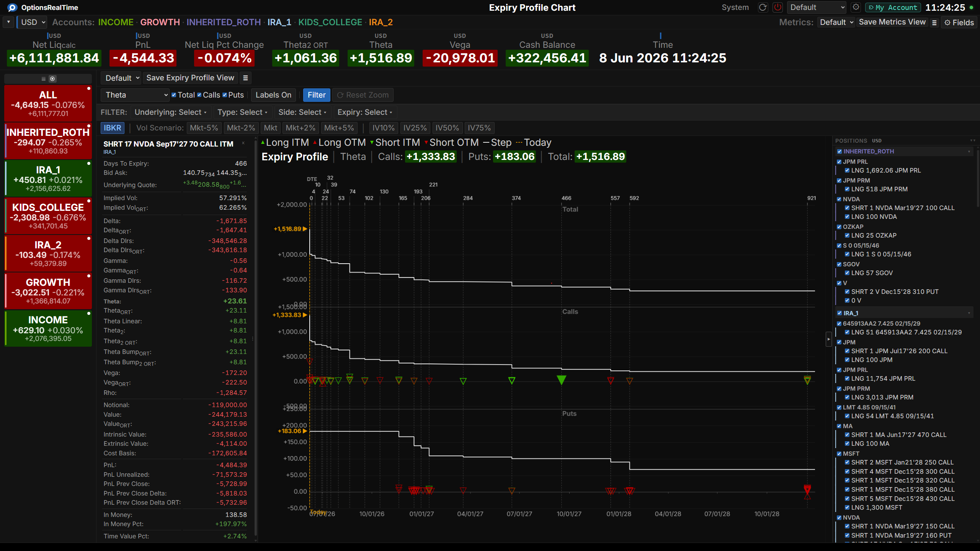Open the Theta metric dropdown
Viewport: 980px width, 551px height.
click(x=135, y=95)
